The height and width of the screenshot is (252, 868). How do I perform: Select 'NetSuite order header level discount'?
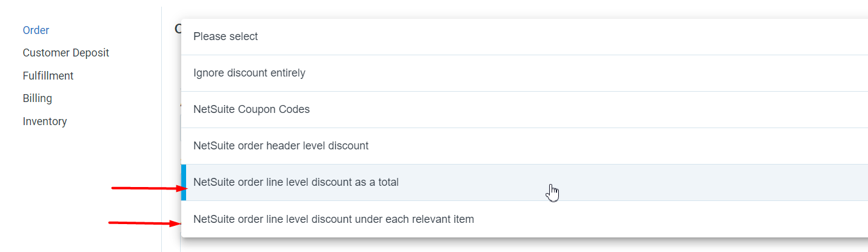[524, 146]
